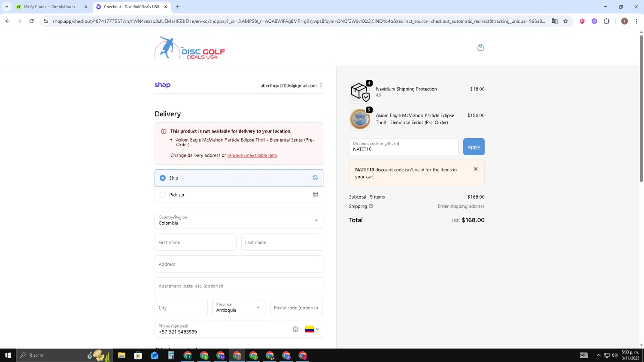
Task: Click the phone number help icon
Action: [295, 329]
